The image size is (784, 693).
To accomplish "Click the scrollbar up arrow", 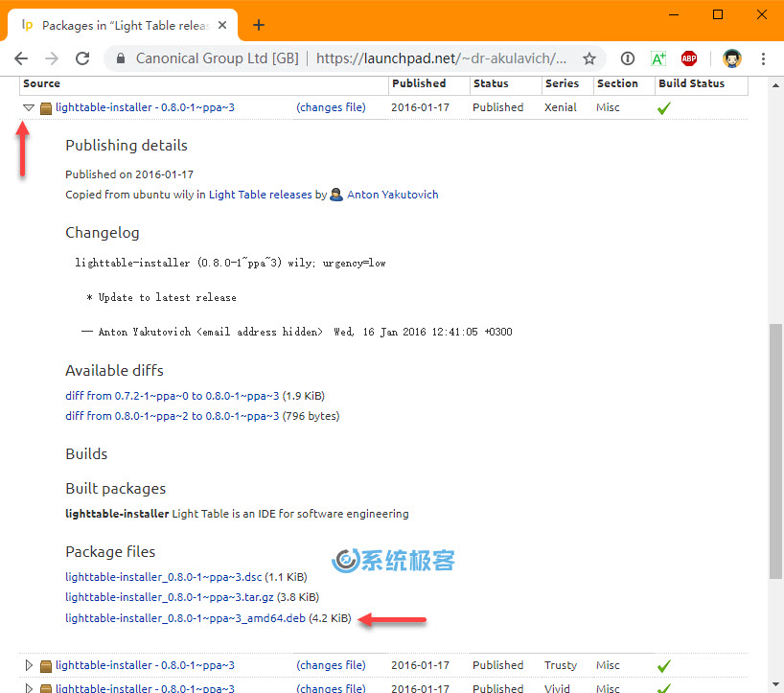I will (x=775, y=85).
